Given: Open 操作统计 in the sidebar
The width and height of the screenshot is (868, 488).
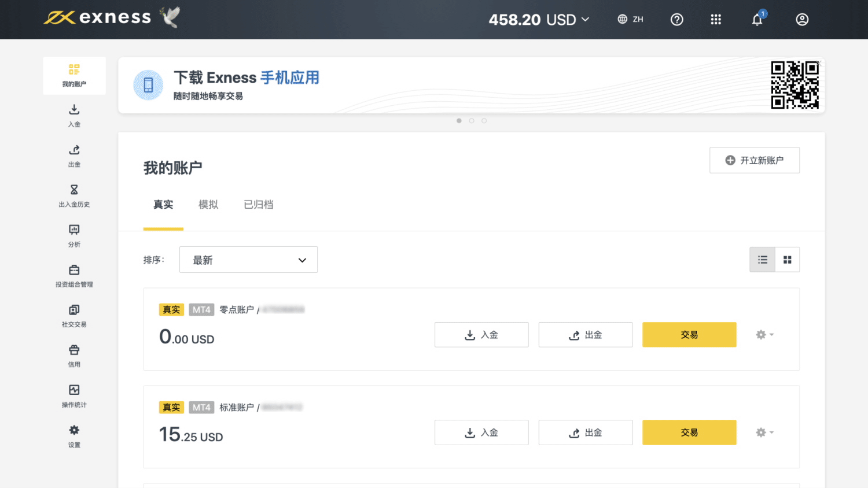Looking at the screenshot, I should pyautogui.click(x=74, y=395).
